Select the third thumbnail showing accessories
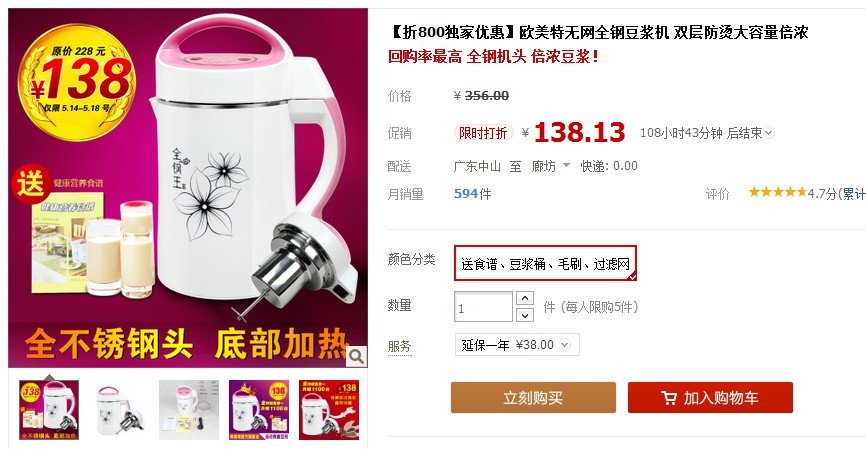Screen dimensions: 866x449 pyautogui.click(x=189, y=410)
